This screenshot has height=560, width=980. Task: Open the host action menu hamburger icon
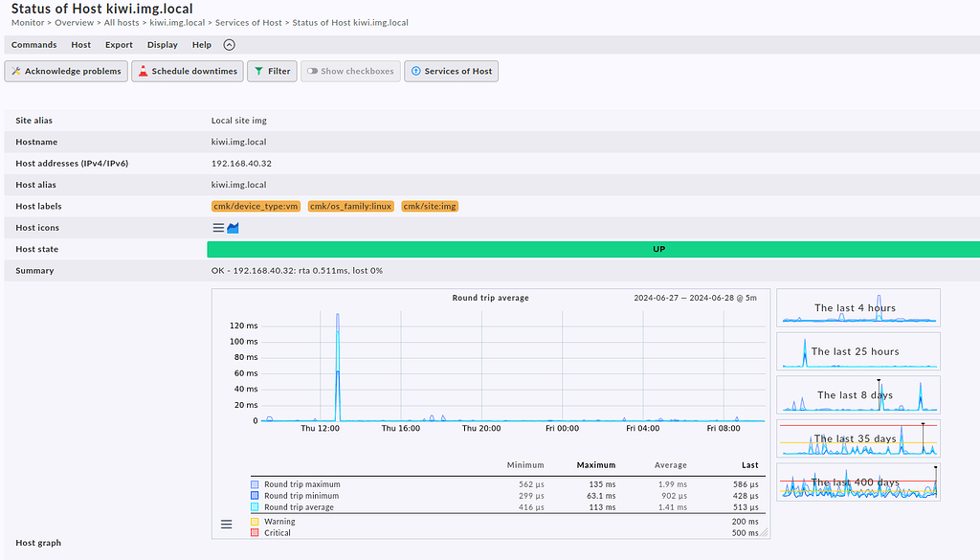(x=218, y=228)
